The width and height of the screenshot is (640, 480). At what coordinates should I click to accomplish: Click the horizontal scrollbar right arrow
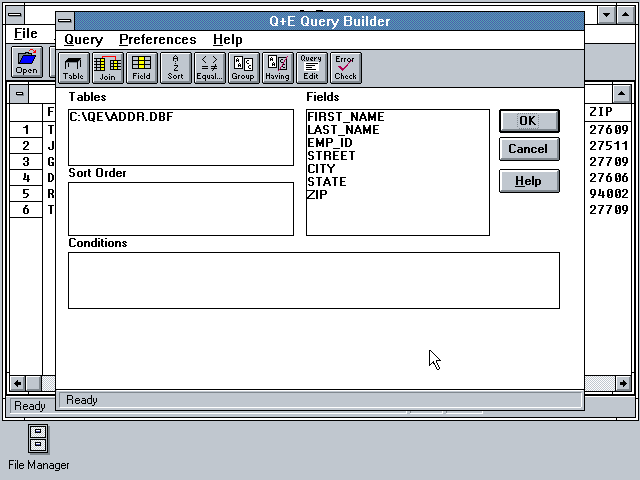[x=623, y=384]
